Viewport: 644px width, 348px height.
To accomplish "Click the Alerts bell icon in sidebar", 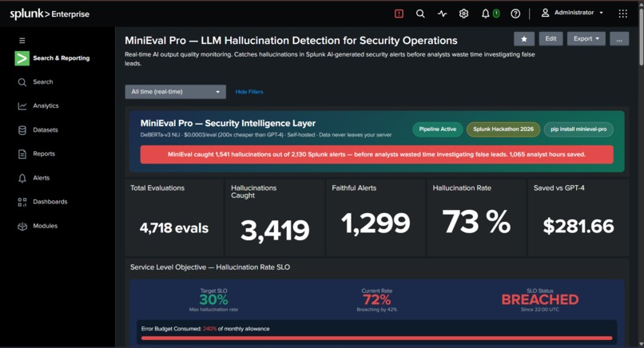I will tap(22, 178).
